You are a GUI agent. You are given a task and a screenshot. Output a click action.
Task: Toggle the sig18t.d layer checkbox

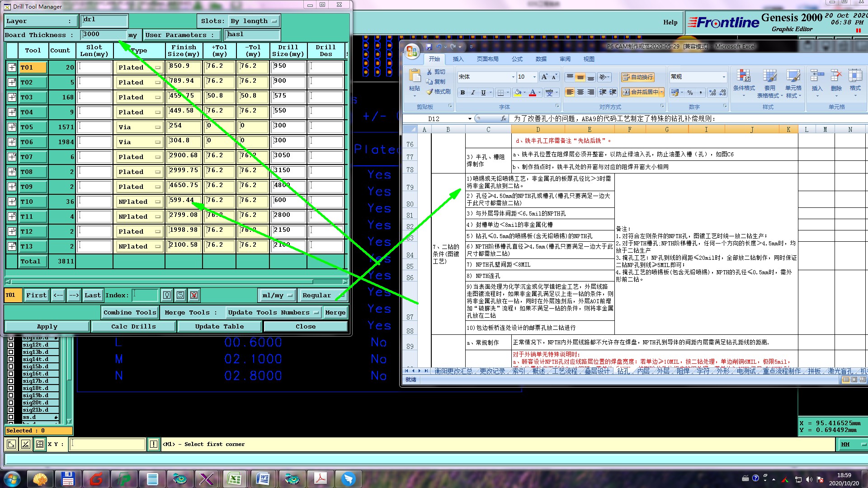tap(11, 388)
